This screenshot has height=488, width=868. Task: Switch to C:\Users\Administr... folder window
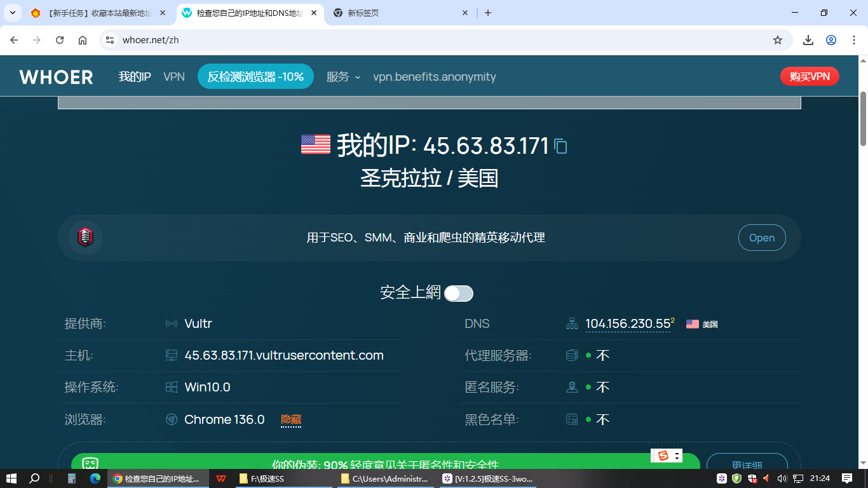coord(385,478)
